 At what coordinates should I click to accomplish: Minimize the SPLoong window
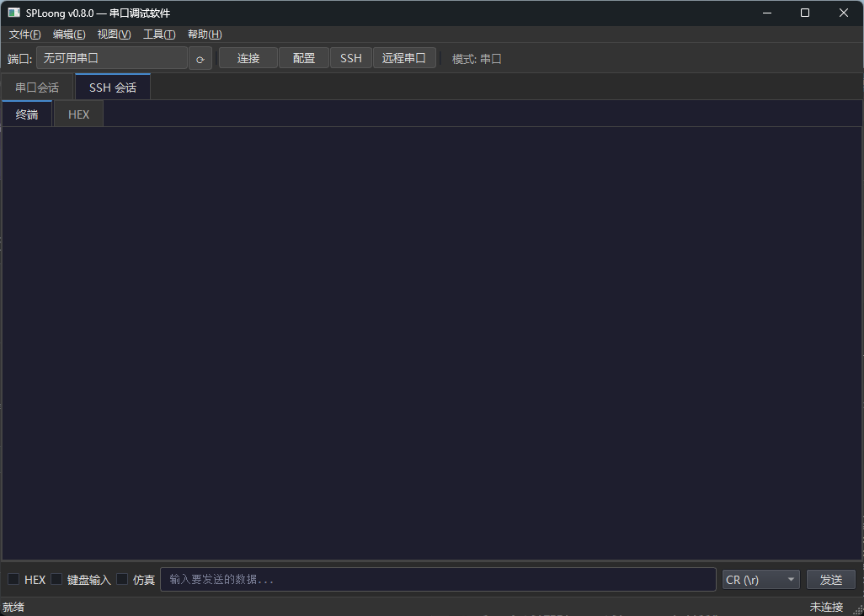766,13
